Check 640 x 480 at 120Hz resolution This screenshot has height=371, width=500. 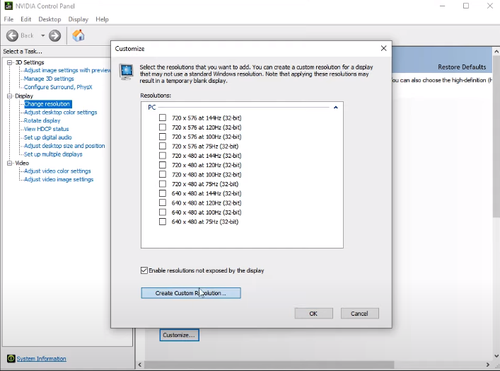tap(162, 203)
